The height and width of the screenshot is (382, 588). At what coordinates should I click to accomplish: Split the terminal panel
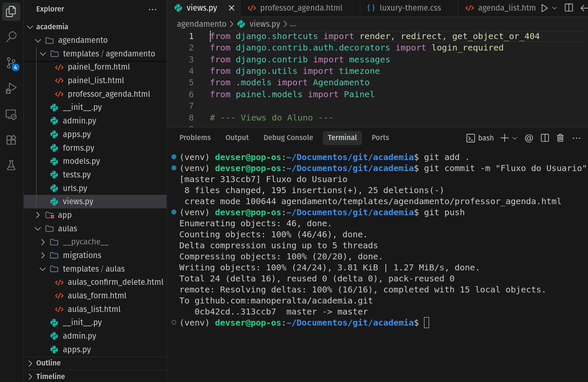(x=545, y=138)
